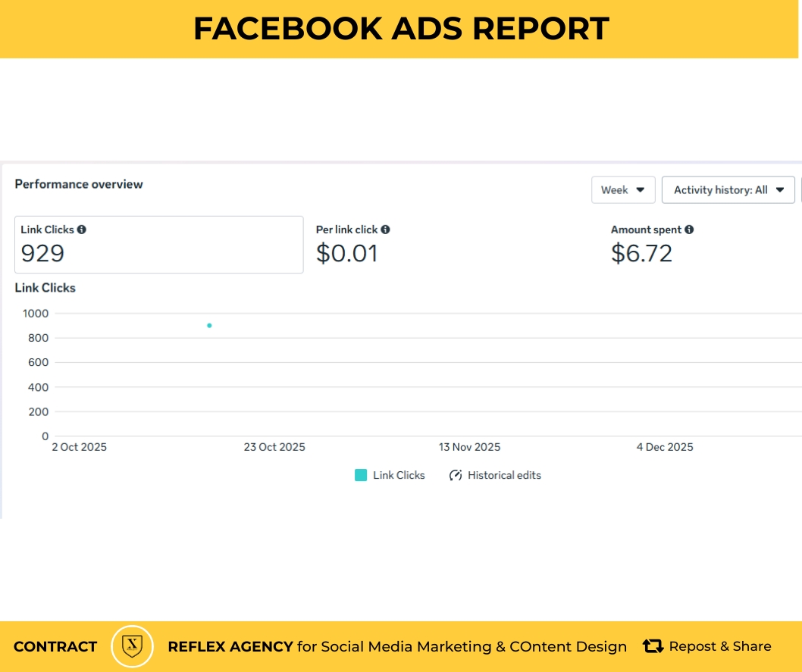This screenshot has width=802, height=672.
Task: Click info icon beside Per link click
Action: pyautogui.click(x=385, y=230)
